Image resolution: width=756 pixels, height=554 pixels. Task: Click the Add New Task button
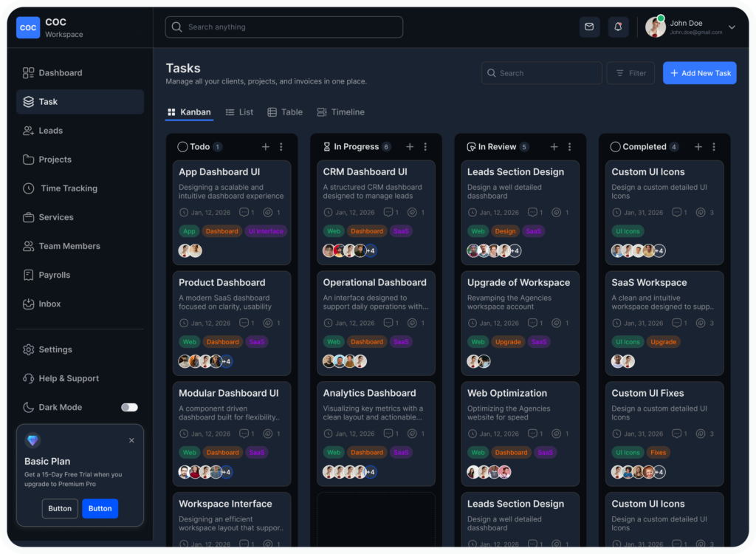(699, 73)
